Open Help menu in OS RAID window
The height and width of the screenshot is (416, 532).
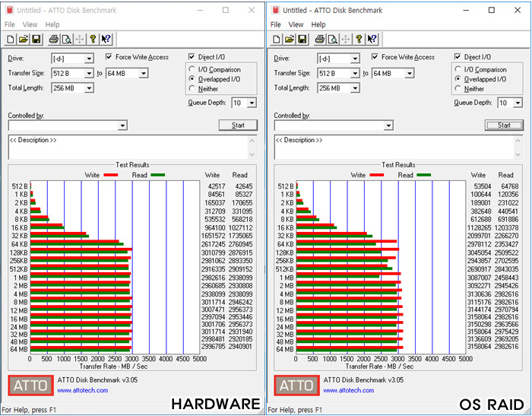coord(318,24)
